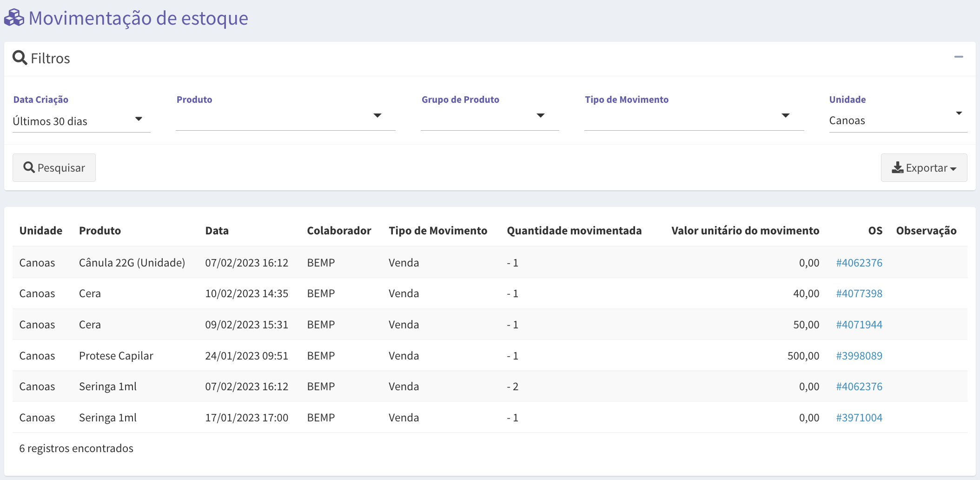
Task: Collapse the Filtros panel with minus icon
Action: tap(959, 57)
